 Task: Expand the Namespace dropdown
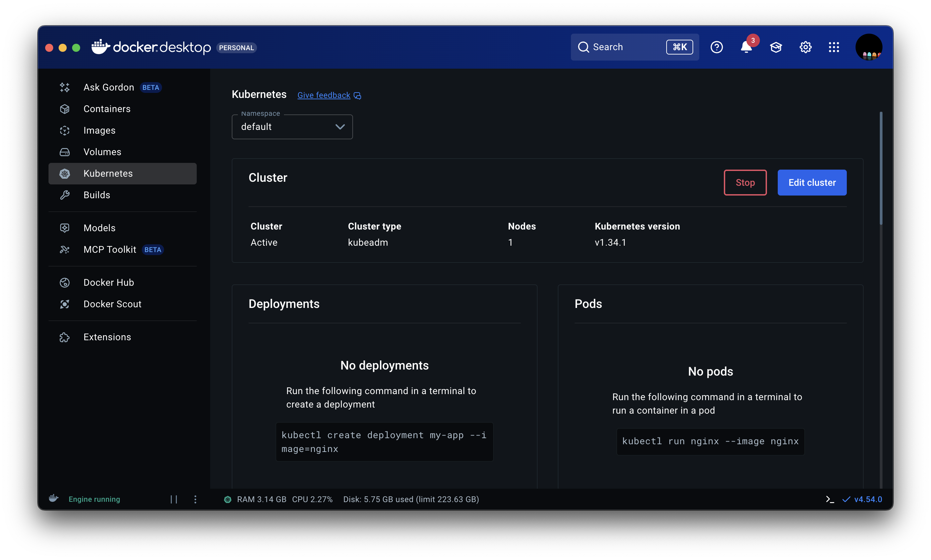292,127
